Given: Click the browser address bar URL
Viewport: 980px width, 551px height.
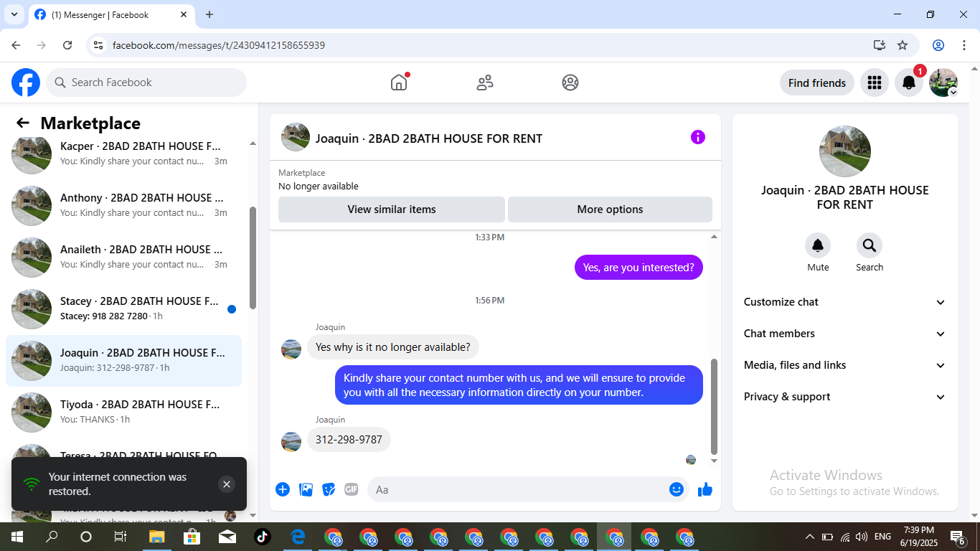Looking at the screenshot, I should pyautogui.click(x=219, y=45).
